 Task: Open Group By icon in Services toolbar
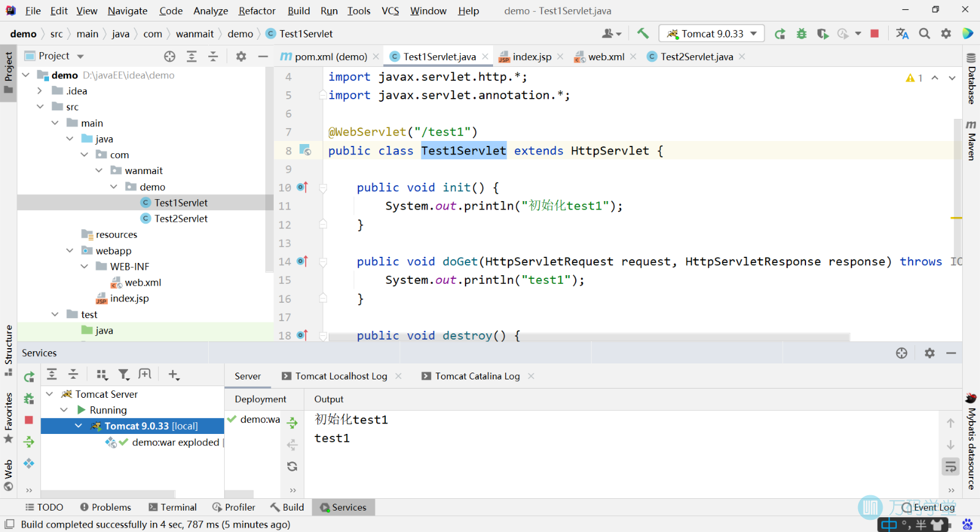tap(102, 374)
